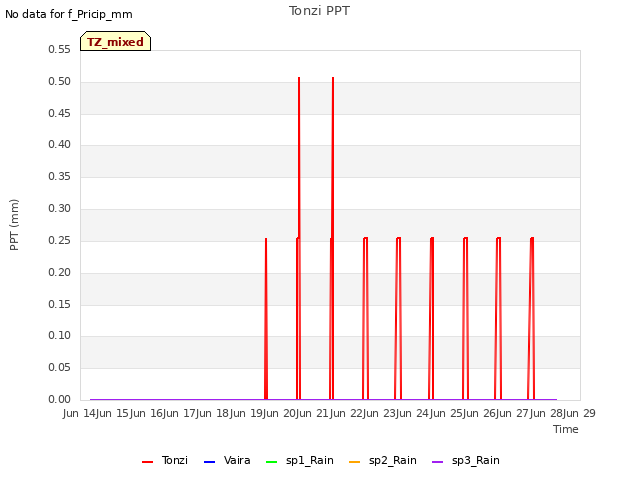Select the Tonzi legend label

pos(175,460)
